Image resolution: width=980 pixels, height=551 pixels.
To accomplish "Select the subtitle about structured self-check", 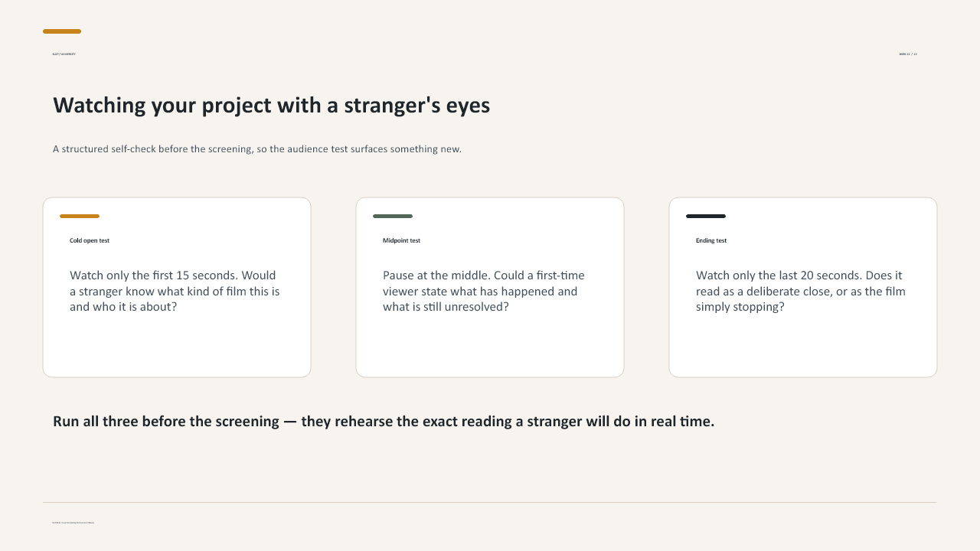I will pyautogui.click(x=257, y=149).
